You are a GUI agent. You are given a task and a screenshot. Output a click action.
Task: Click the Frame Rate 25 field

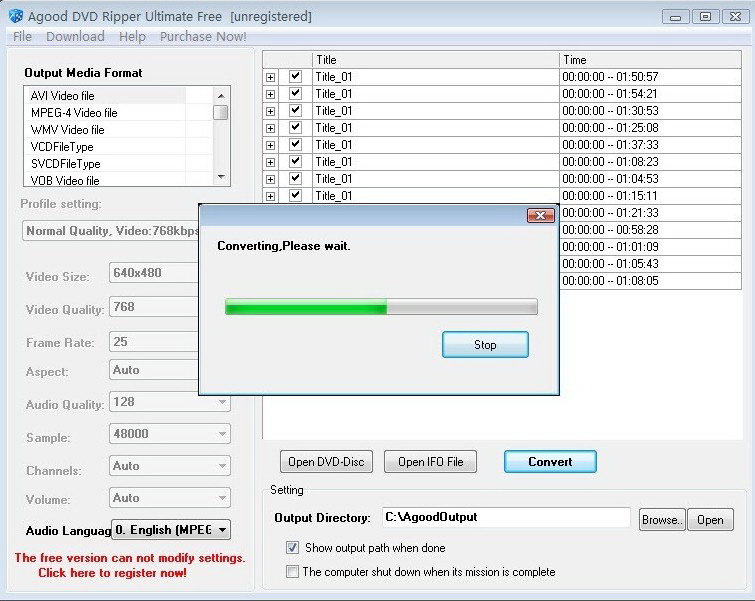[154, 341]
